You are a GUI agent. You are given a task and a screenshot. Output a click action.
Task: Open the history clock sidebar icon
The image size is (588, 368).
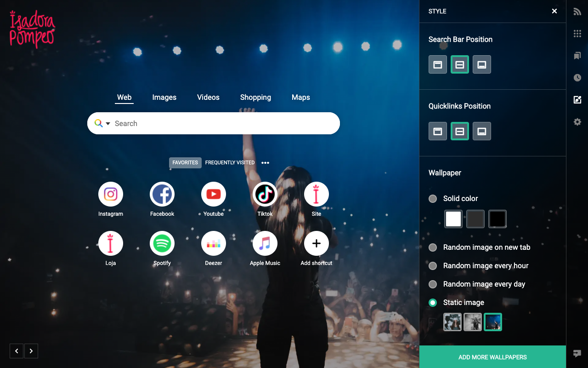(x=577, y=78)
